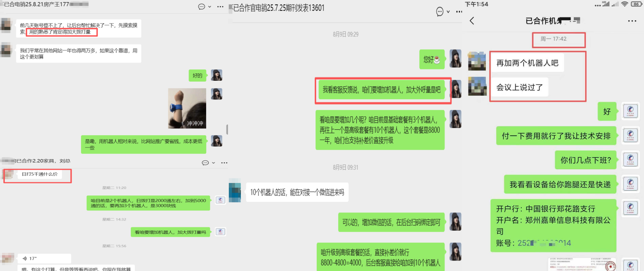The image size is (644, 271).
Task: Tap the back arrow in the mobile chat header
Action: click(x=472, y=21)
